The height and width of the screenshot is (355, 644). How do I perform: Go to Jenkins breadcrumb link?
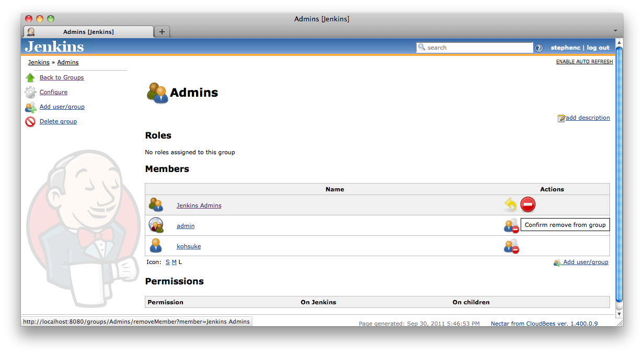(39, 62)
